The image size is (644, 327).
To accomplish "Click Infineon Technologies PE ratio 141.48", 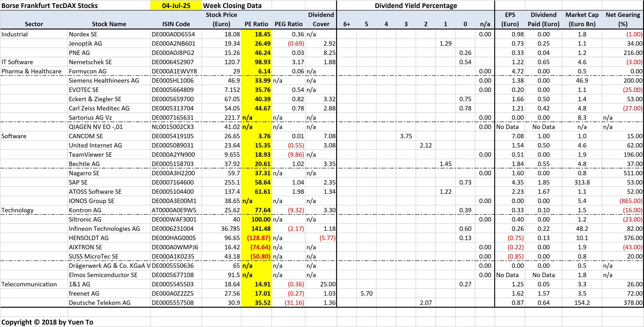I will tap(256, 229).
